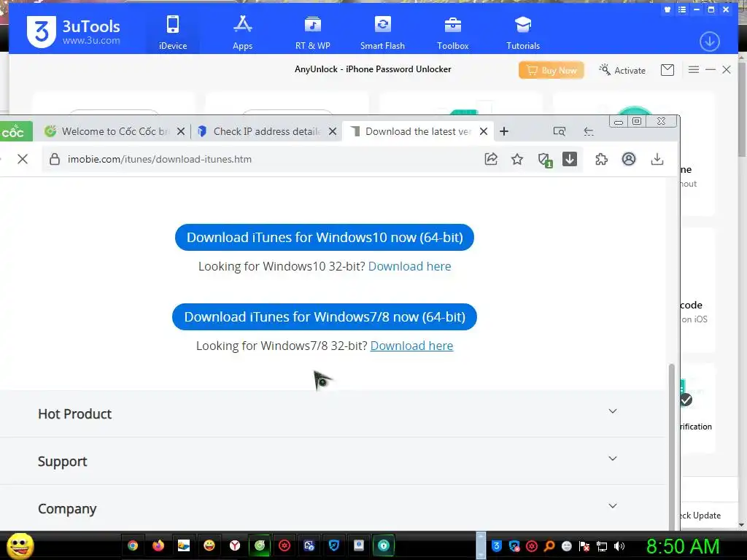
Task: Click the Company heading text
Action: [67, 509]
